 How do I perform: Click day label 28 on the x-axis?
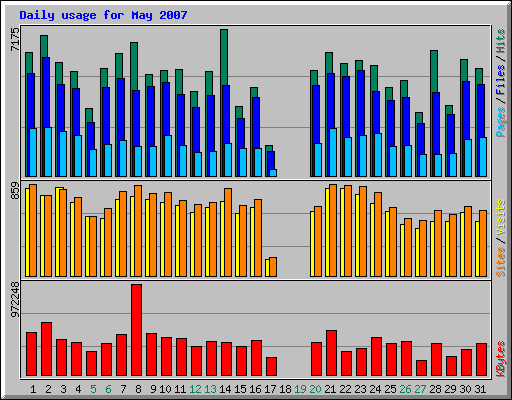click(x=435, y=389)
